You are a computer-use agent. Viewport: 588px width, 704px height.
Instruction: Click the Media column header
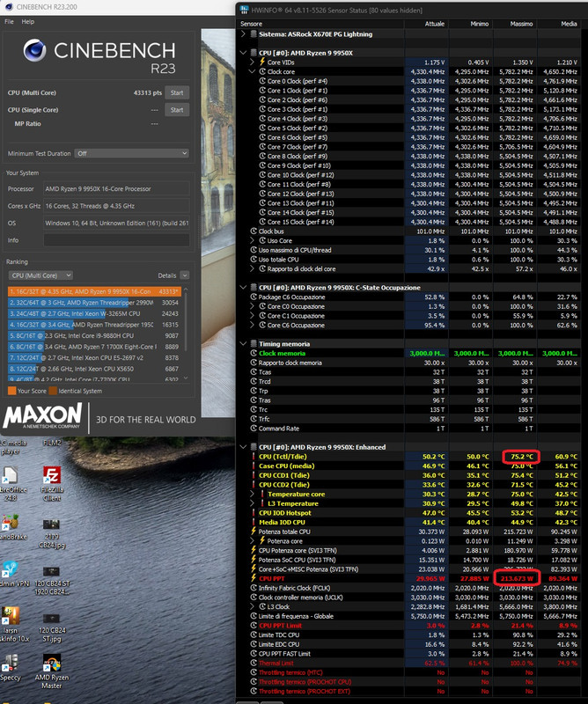point(560,24)
